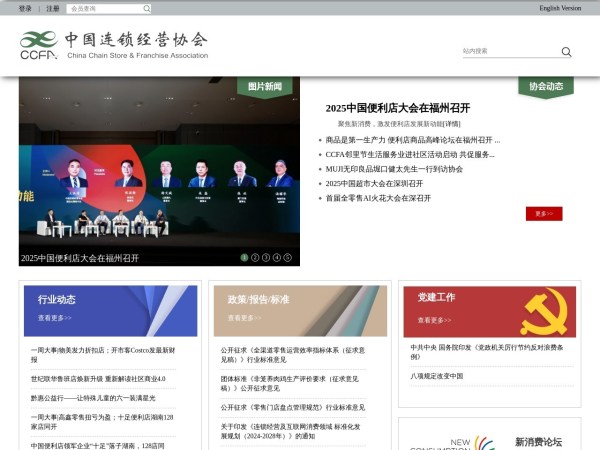Switch to English Version
Screen dimensions: 600x450
(x=559, y=8)
